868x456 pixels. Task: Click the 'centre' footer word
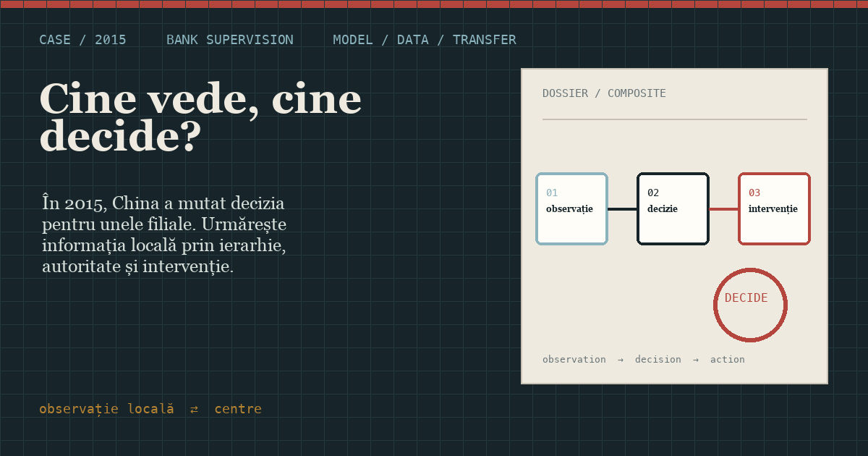coord(238,409)
